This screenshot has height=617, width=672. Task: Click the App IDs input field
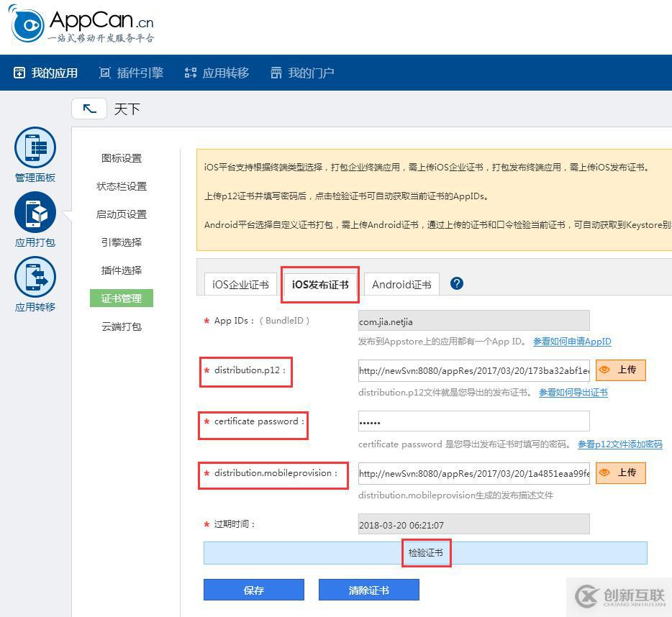tap(474, 321)
